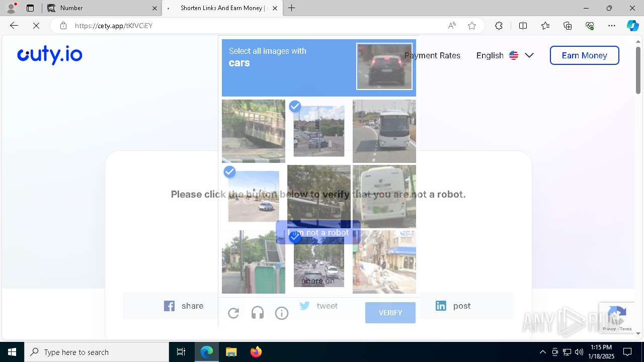Click the VERIFY captcha button
Screen dimensions: 644x362
[x=390, y=313]
